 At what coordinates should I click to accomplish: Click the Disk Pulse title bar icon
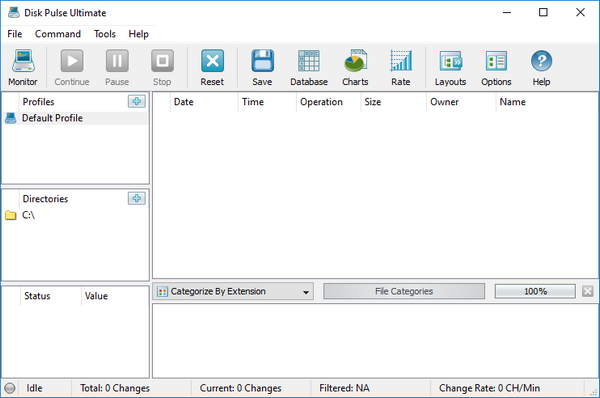tap(14, 12)
